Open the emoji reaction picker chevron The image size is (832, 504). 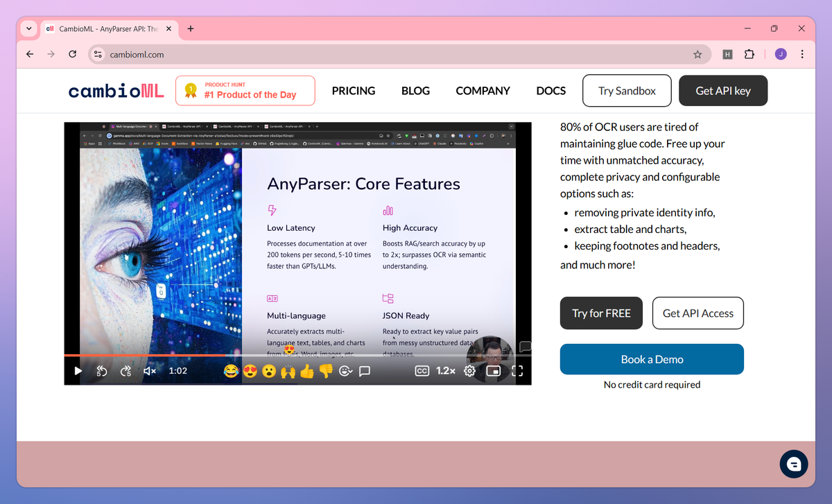(345, 371)
